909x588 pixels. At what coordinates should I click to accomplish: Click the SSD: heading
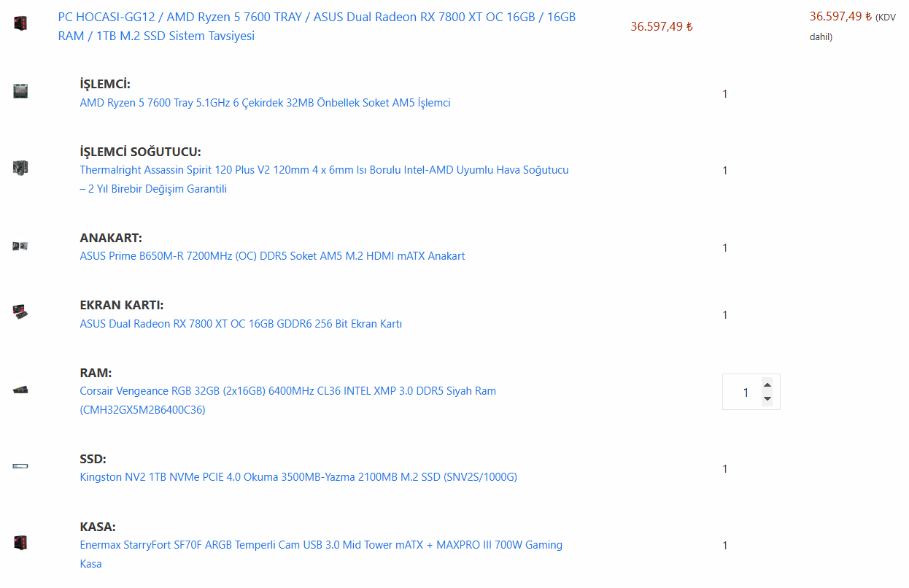tap(93, 459)
